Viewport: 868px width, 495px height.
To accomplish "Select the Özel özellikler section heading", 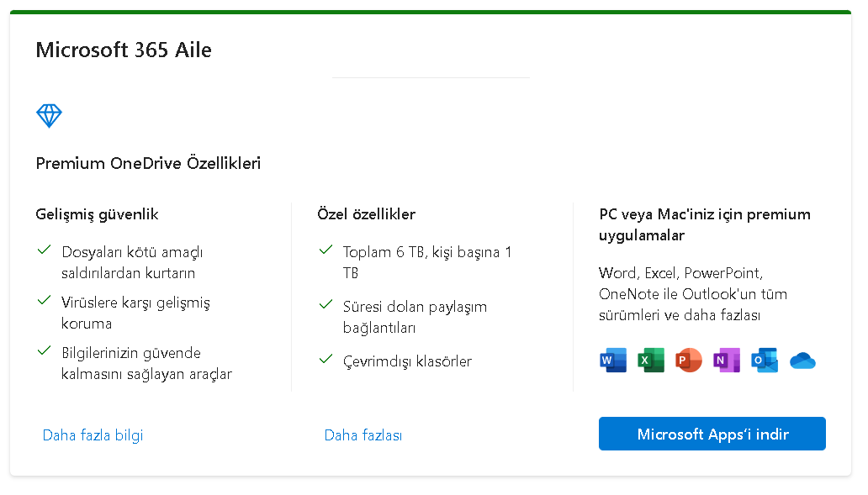I will (367, 214).
